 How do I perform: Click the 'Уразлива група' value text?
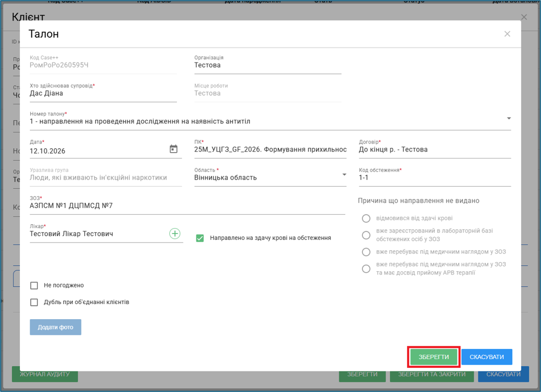98,177
